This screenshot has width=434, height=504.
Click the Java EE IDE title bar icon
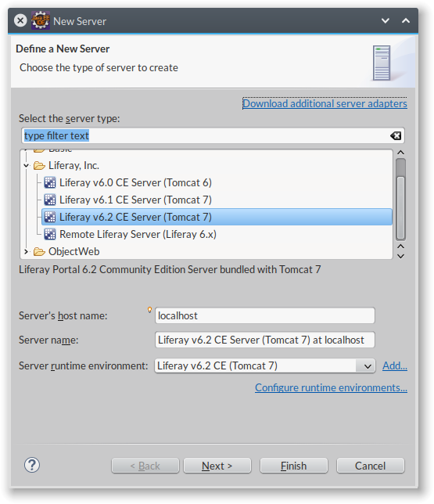[41, 20]
